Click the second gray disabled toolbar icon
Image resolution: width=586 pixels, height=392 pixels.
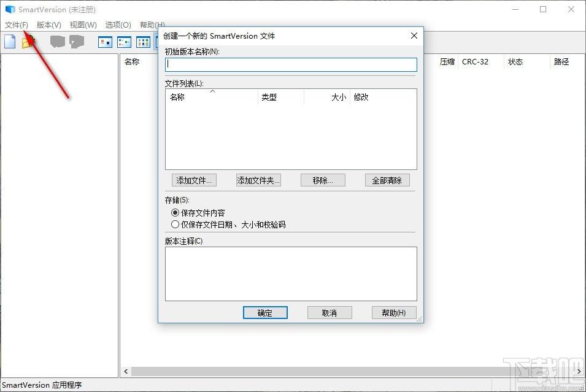77,42
